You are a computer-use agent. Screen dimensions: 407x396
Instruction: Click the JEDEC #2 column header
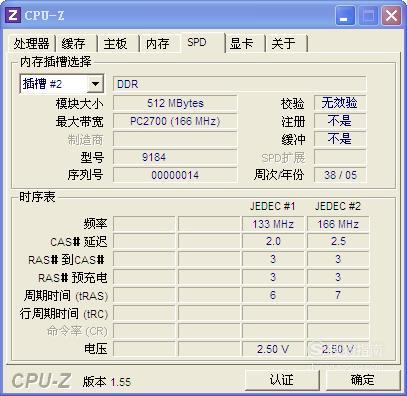pyautogui.click(x=338, y=206)
